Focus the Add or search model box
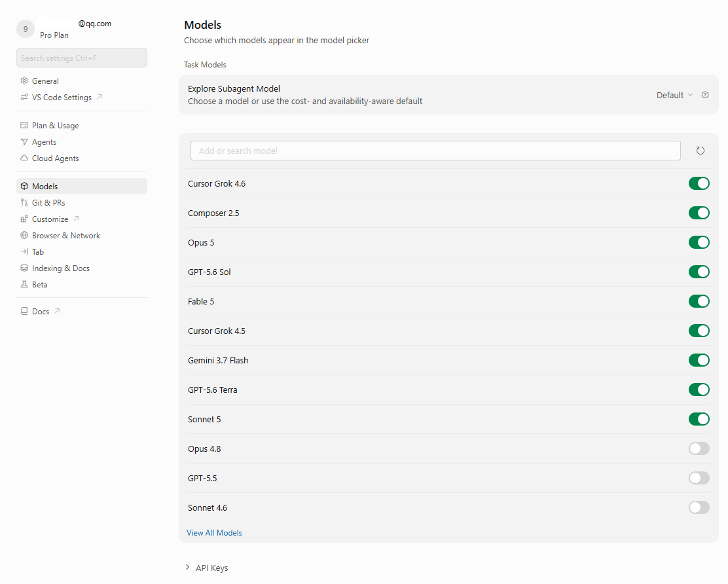 coord(435,151)
